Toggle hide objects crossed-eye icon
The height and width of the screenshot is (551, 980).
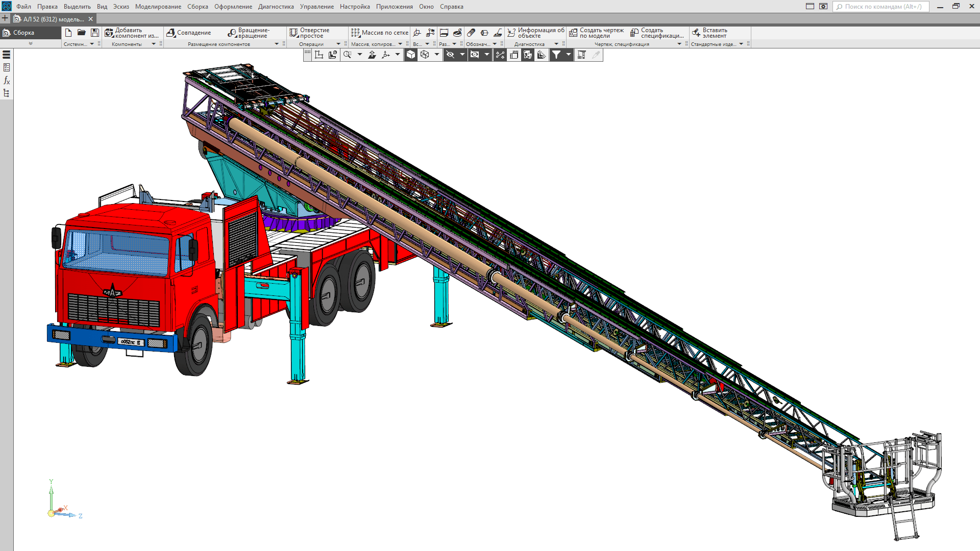[450, 55]
